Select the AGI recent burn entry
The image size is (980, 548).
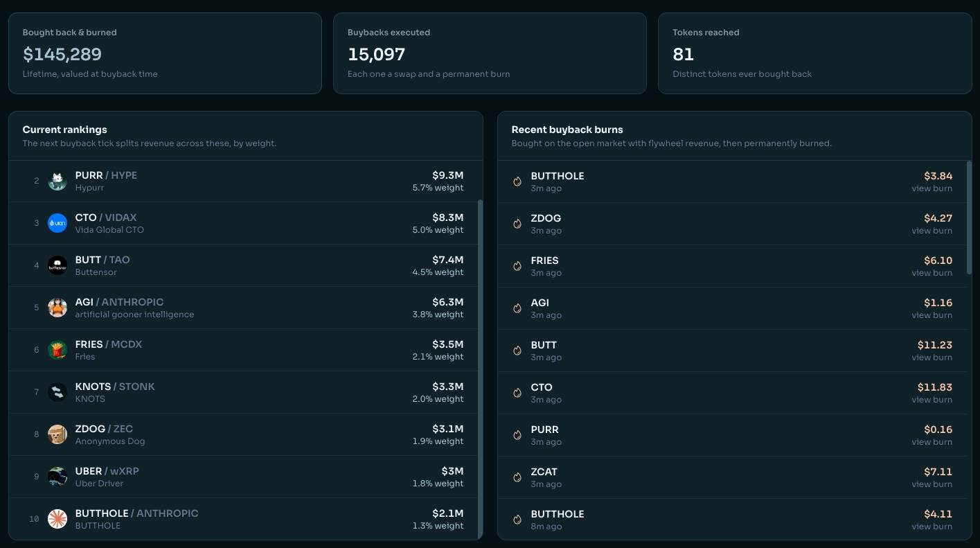coord(732,308)
